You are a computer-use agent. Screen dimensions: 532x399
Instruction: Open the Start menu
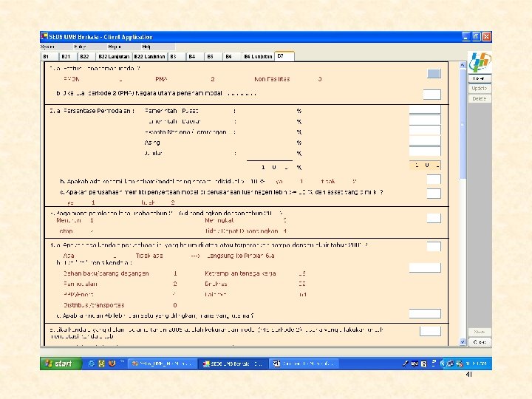pyautogui.click(x=61, y=364)
